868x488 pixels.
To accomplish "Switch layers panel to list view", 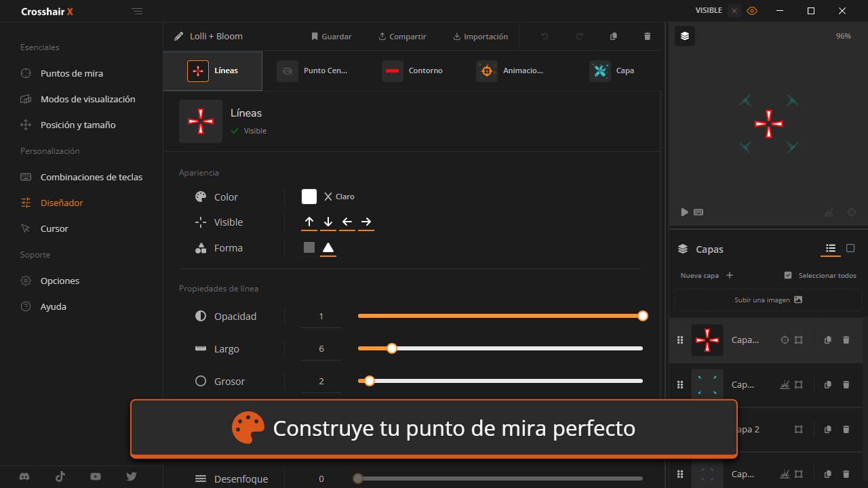I will [x=831, y=249].
